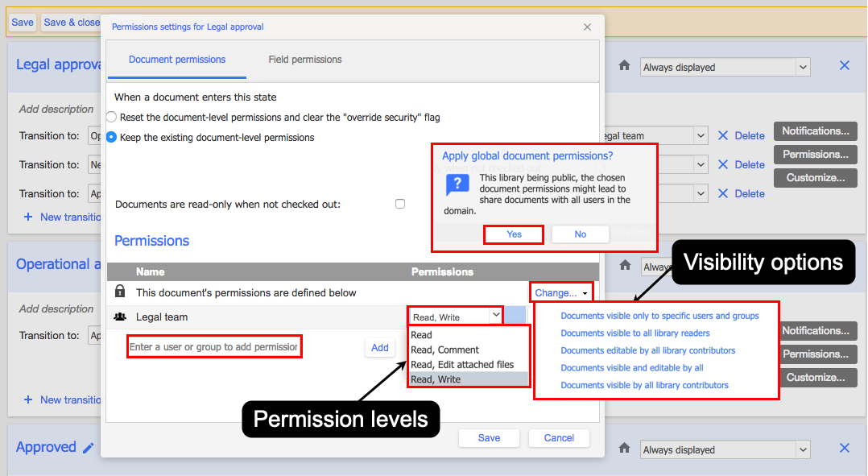Select Reset document-level permissions radio button
This screenshot has height=476, width=868.
coord(111,117)
